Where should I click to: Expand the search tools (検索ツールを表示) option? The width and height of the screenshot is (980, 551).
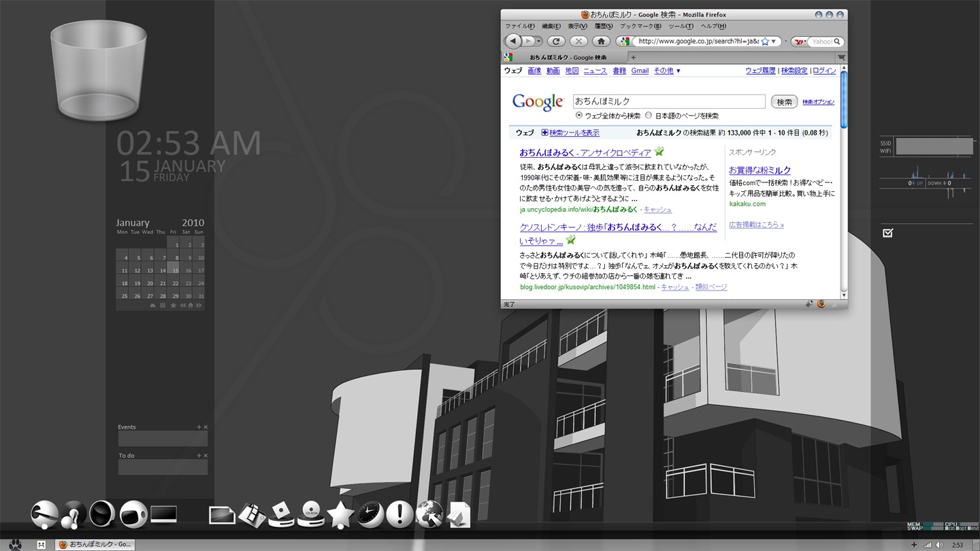[570, 133]
